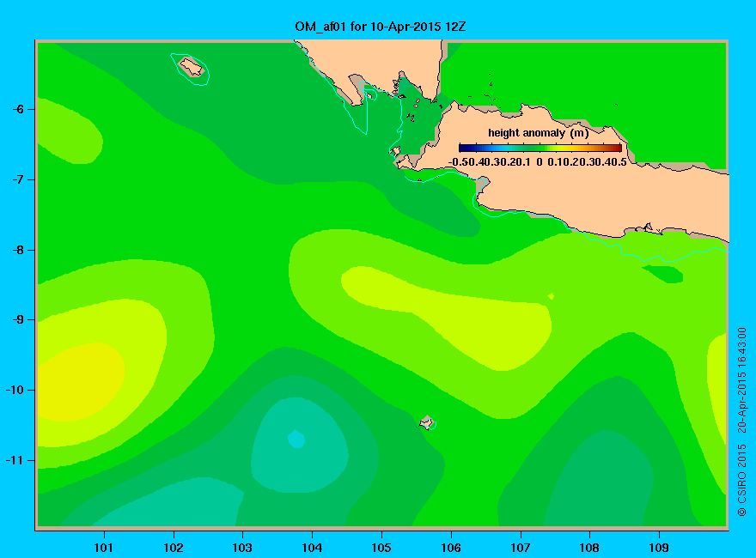Click latitude label '-8' on the y-axis
756x558 pixels.
click(x=18, y=250)
